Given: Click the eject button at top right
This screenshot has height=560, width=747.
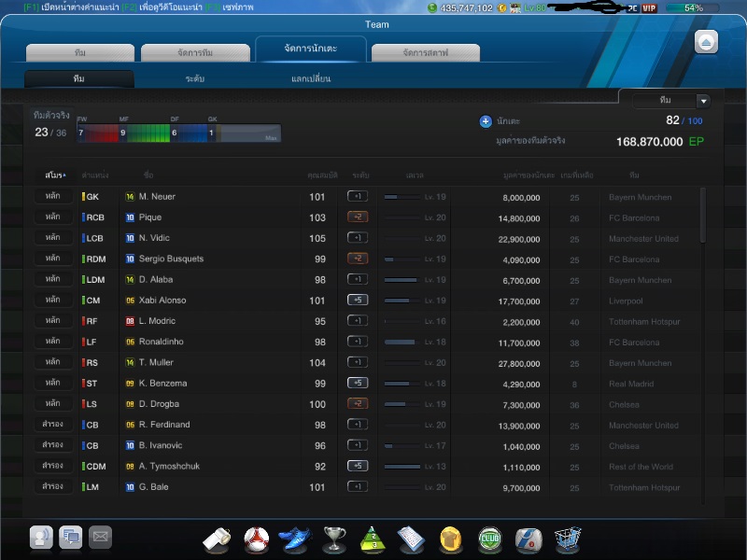Looking at the screenshot, I should [706, 42].
